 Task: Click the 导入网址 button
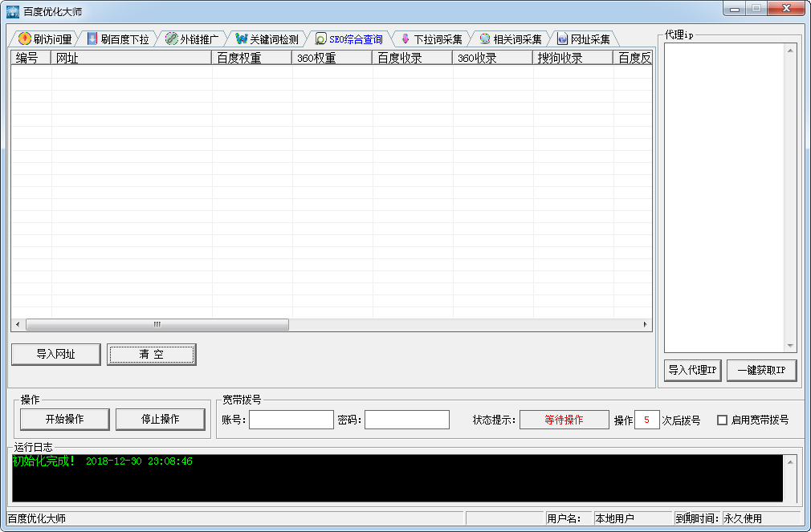tap(56, 354)
